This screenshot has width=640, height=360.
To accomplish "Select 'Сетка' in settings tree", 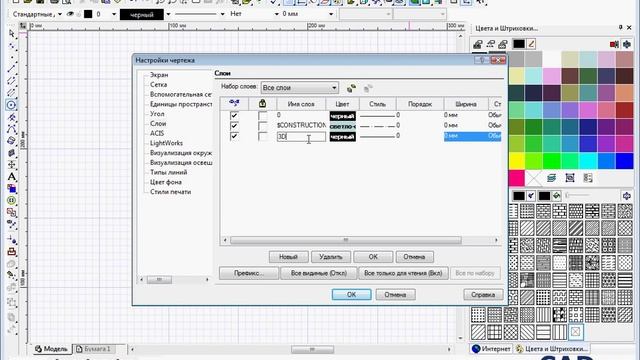I will pyautogui.click(x=158, y=84).
